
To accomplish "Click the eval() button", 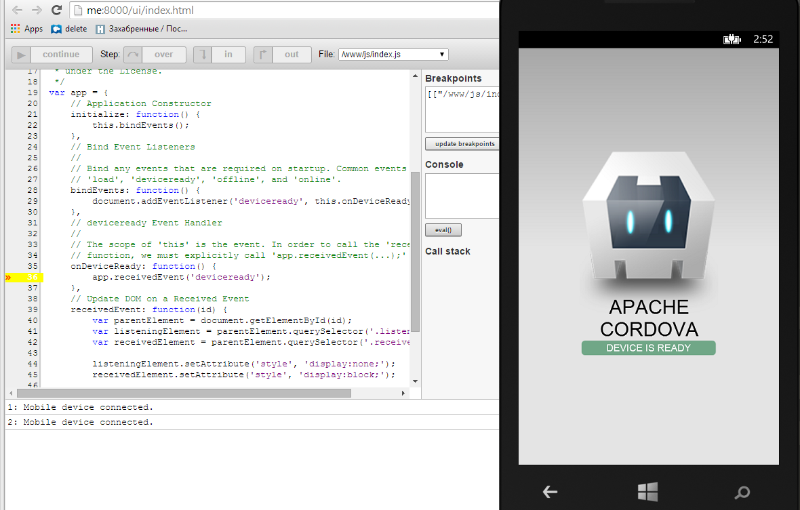I will (443, 230).
